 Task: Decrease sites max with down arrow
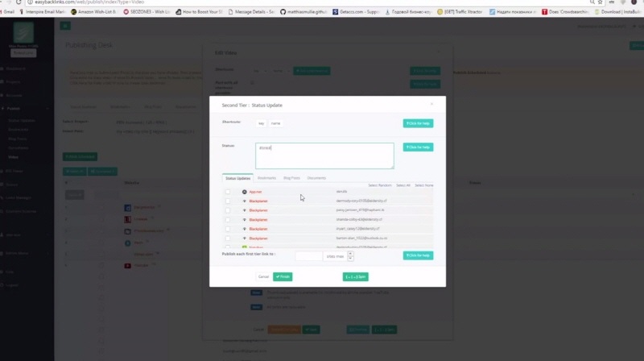350,258
